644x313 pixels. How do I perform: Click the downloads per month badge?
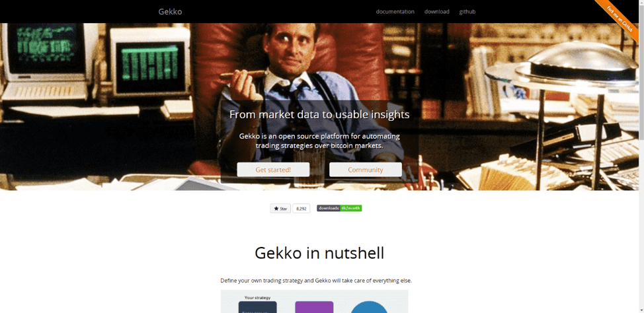pos(339,208)
